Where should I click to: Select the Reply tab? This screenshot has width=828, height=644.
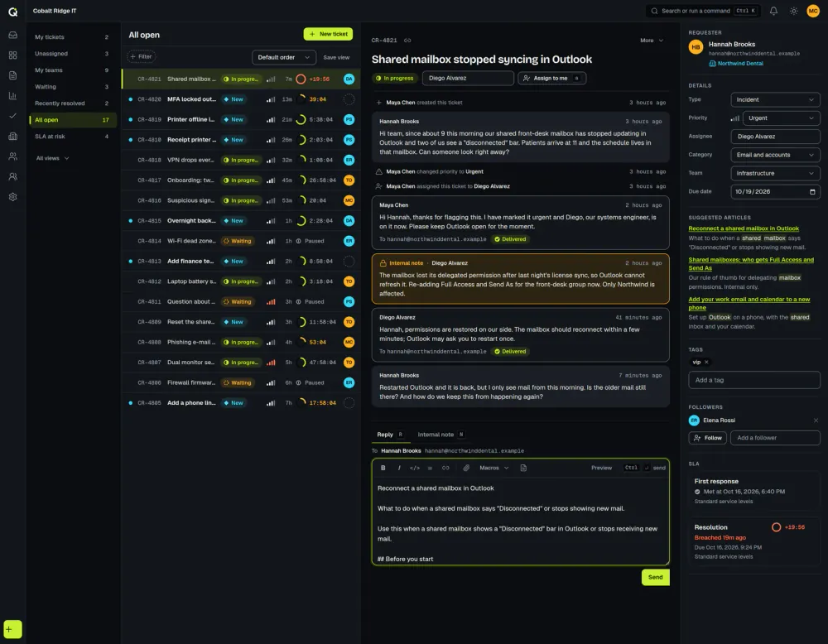(390, 435)
